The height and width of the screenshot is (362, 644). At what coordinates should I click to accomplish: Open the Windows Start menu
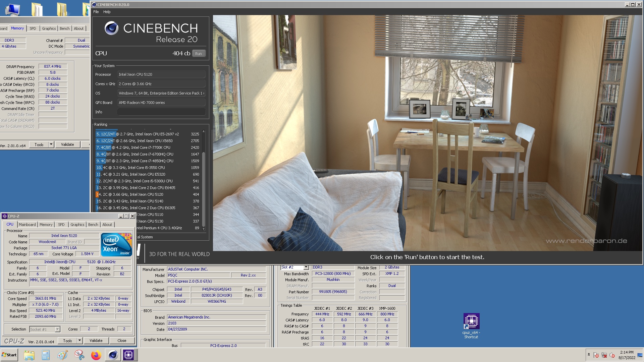tap(9, 355)
